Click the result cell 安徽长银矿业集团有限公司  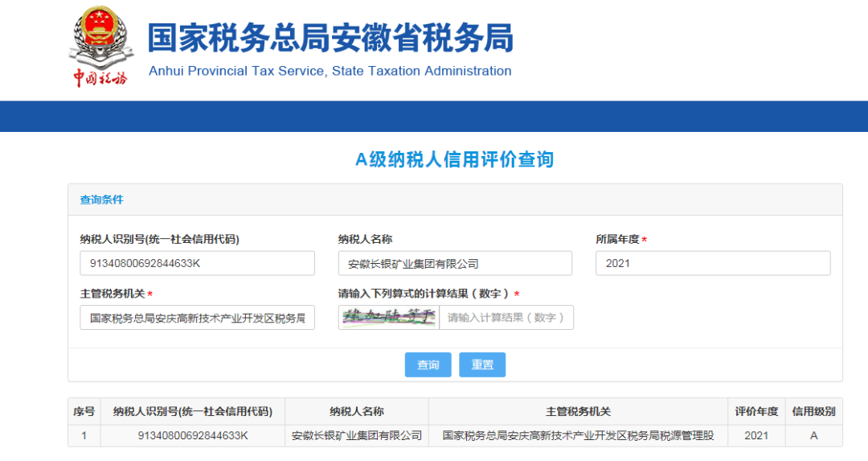pyautogui.click(x=357, y=435)
